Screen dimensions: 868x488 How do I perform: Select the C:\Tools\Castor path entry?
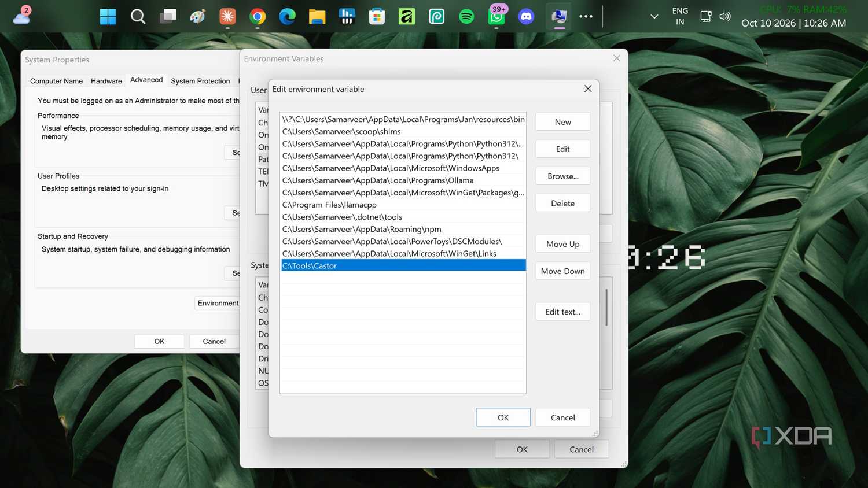pyautogui.click(x=403, y=266)
